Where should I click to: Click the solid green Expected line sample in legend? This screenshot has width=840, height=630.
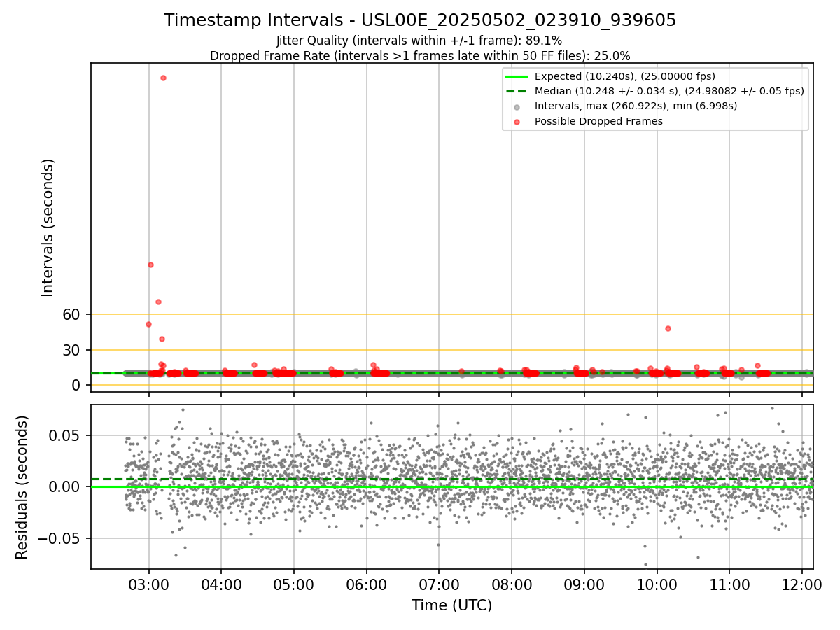click(517, 76)
